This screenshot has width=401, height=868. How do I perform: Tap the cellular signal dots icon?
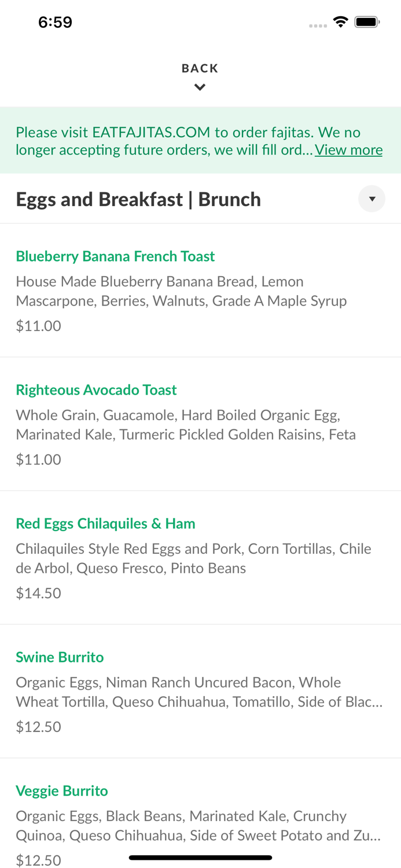click(318, 25)
